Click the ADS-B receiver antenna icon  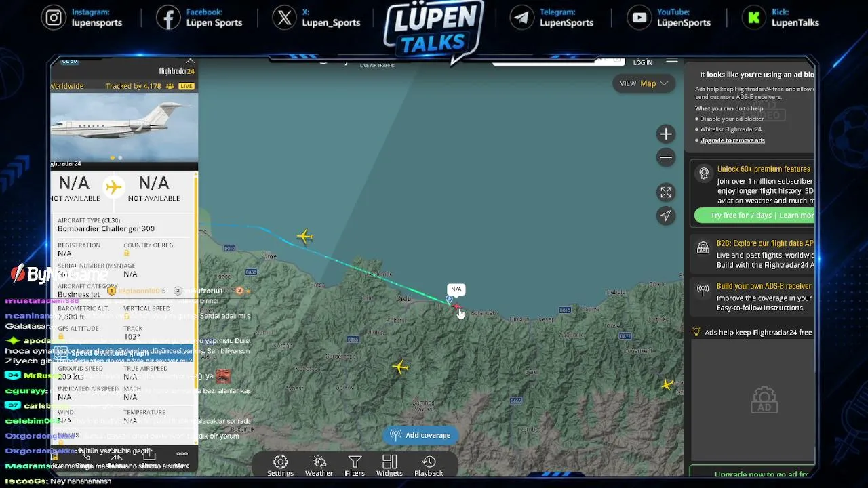703,290
